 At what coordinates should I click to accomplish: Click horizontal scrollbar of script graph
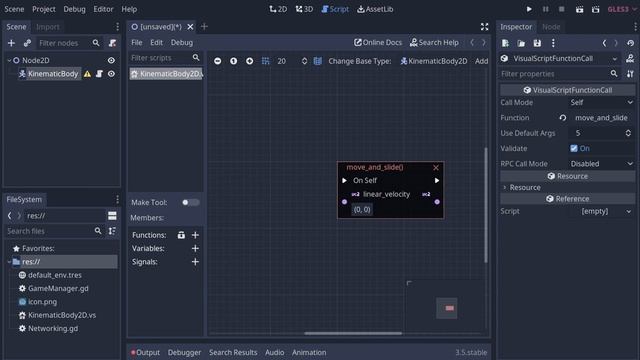point(353,333)
